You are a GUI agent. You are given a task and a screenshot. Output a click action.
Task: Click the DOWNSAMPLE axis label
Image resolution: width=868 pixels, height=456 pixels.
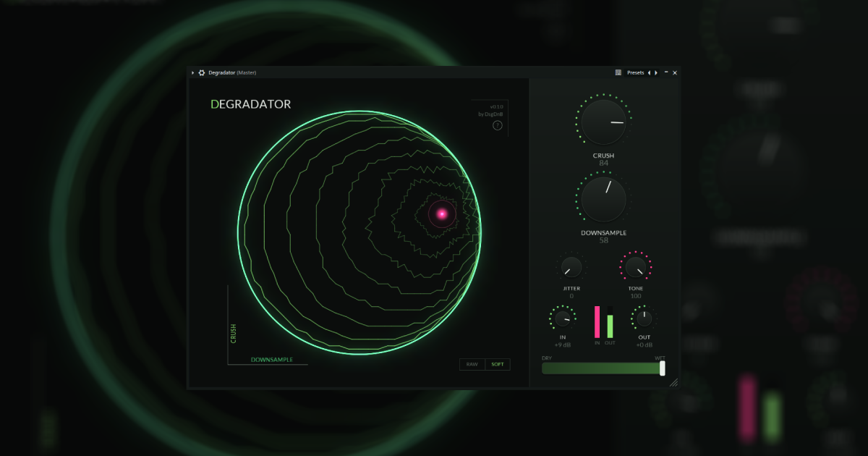(272, 360)
